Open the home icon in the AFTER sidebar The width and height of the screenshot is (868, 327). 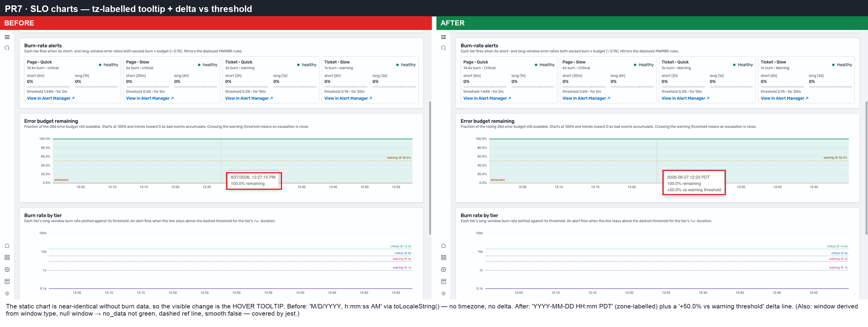(443, 246)
